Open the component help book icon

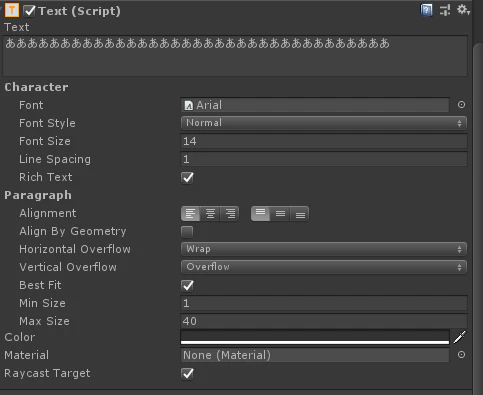426,10
